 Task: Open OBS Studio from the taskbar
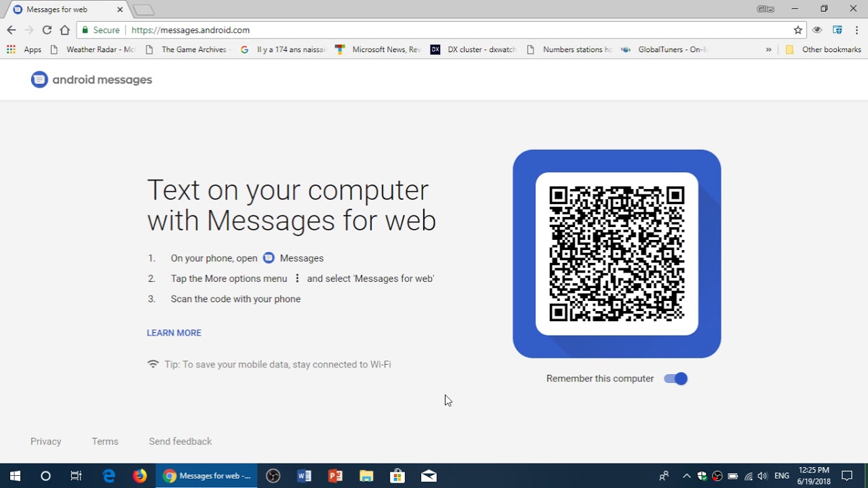pos(273,476)
